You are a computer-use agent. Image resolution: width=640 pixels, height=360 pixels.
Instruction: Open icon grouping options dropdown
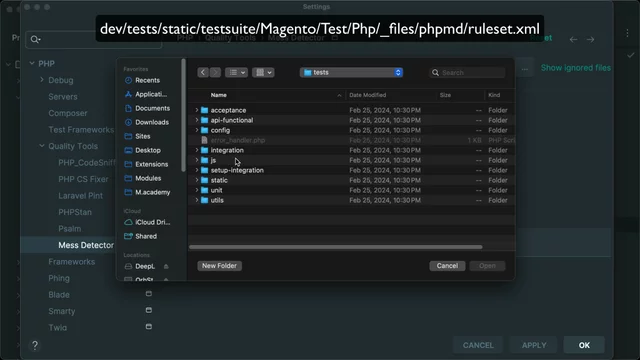[x=263, y=73]
